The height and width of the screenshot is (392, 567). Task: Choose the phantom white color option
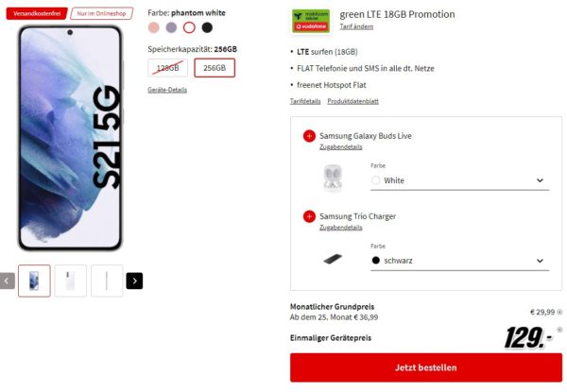(x=189, y=27)
